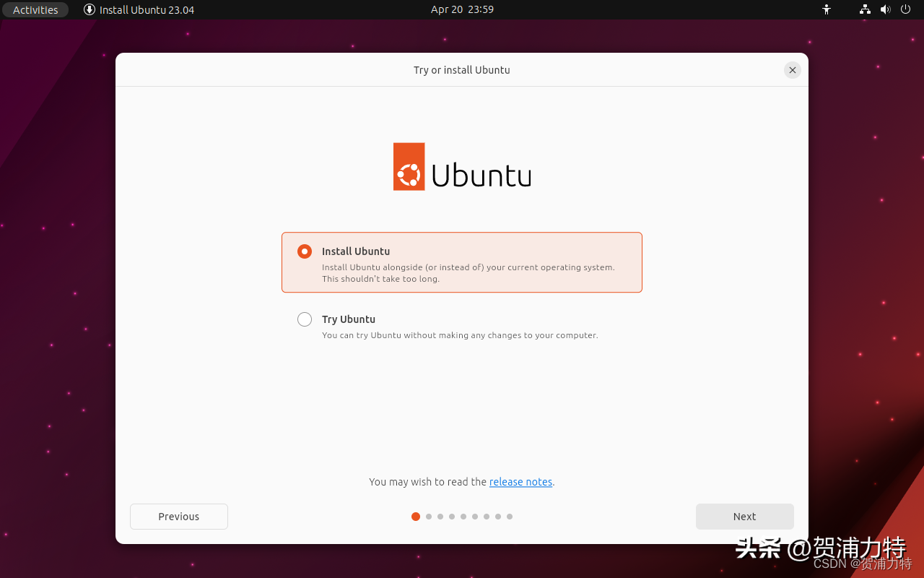Select the Try Ubuntu radio button
This screenshot has width=924, height=578.
click(x=305, y=319)
